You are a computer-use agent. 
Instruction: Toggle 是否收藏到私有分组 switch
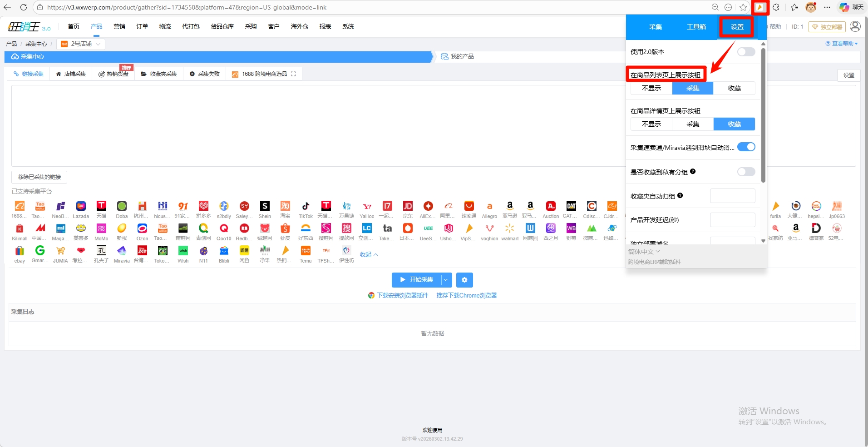[x=746, y=172]
